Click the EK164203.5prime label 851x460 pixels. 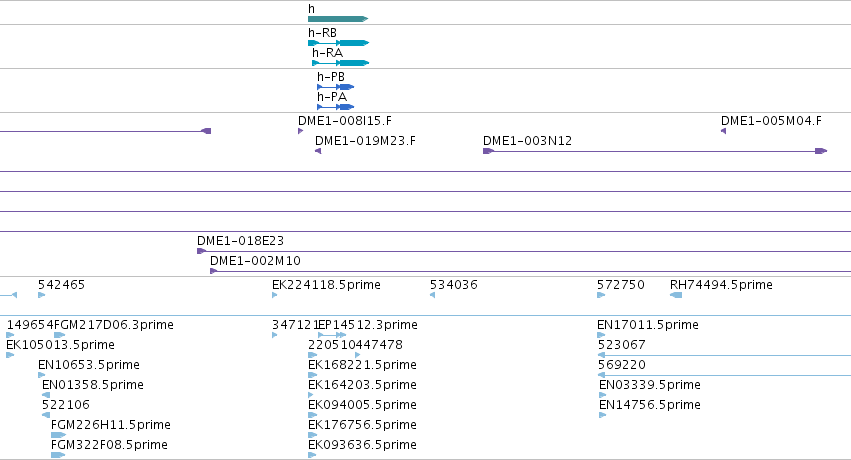pyautogui.click(x=363, y=385)
